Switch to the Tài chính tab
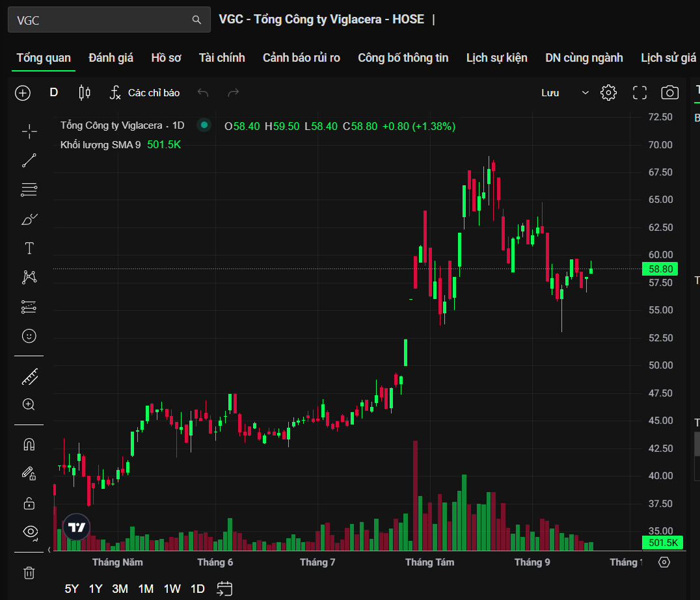 tap(222, 58)
